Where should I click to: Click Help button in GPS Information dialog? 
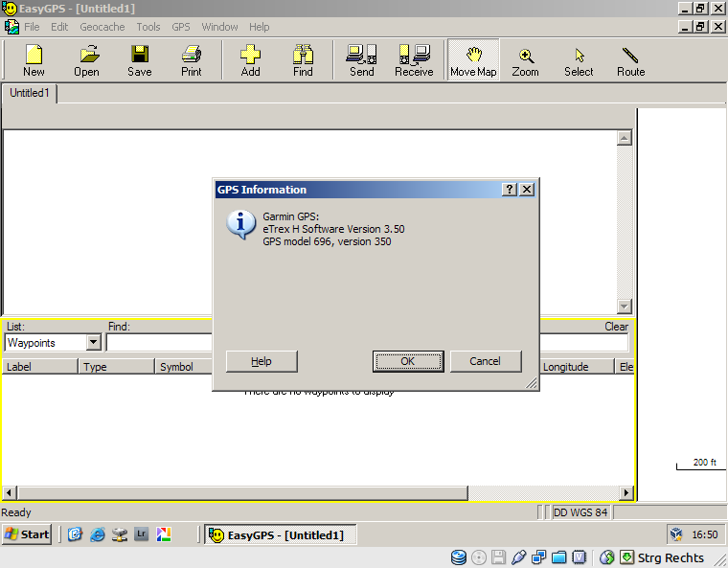pyautogui.click(x=262, y=361)
